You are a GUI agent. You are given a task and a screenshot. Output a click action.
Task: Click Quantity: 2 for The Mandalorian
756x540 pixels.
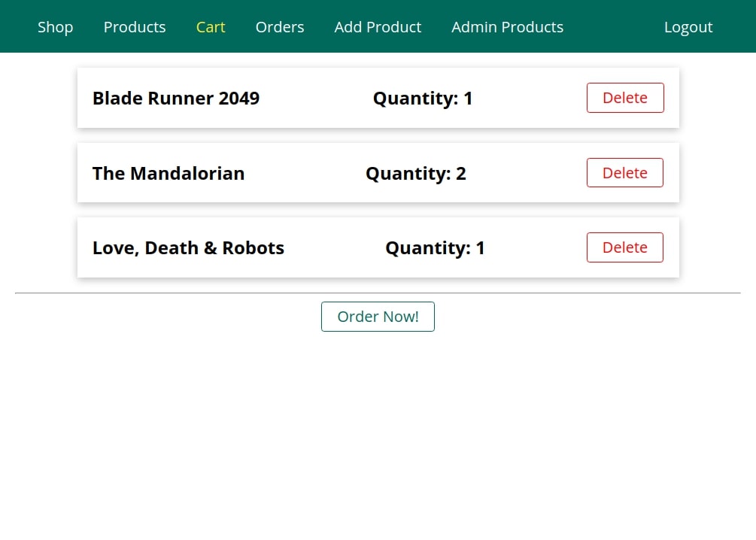(416, 174)
